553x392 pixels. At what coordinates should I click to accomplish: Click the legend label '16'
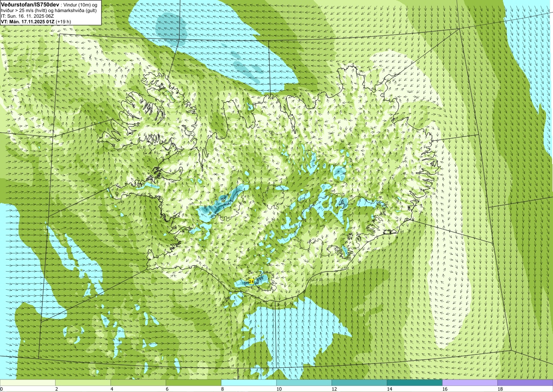pyautogui.click(x=445, y=389)
